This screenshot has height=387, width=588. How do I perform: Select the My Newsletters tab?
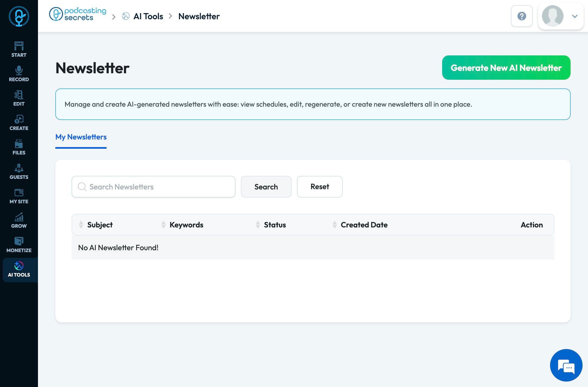click(81, 137)
